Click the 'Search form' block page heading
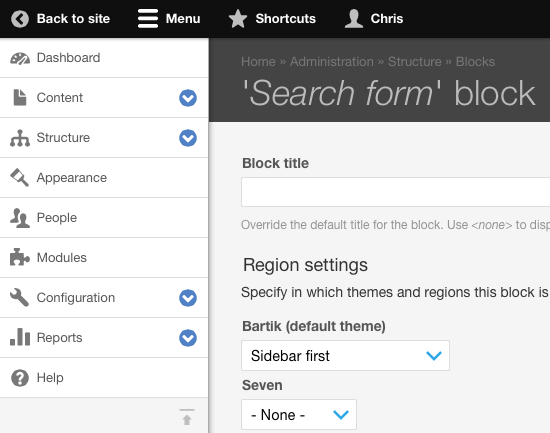This screenshot has height=433, width=550. (x=389, y=93)
